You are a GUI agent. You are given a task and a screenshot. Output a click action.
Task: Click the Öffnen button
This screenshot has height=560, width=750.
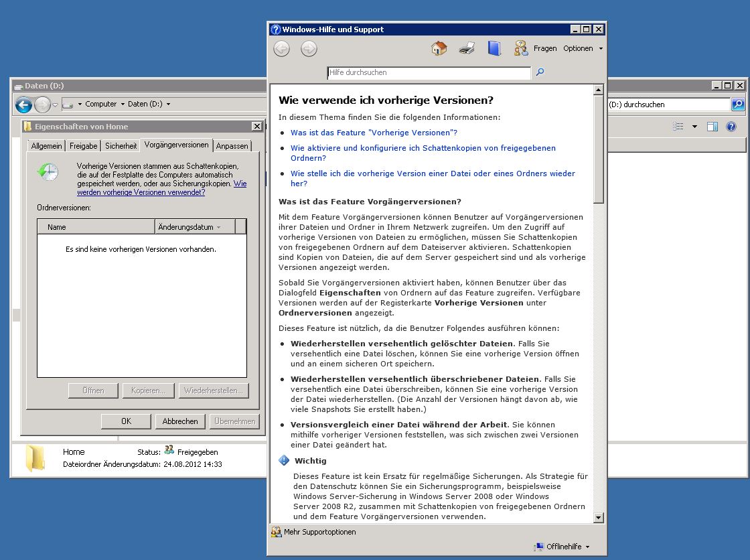93,391
